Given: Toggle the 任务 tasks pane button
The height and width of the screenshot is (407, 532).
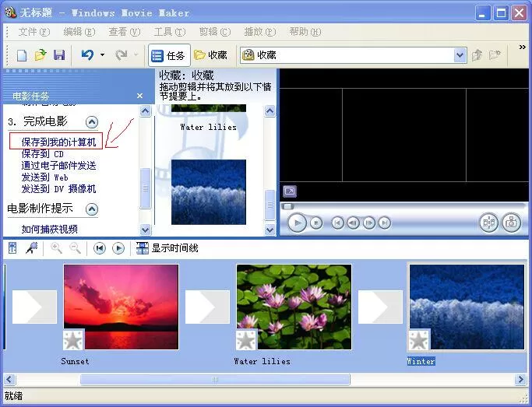Looking at the screenshot, I should coord(168,55).
